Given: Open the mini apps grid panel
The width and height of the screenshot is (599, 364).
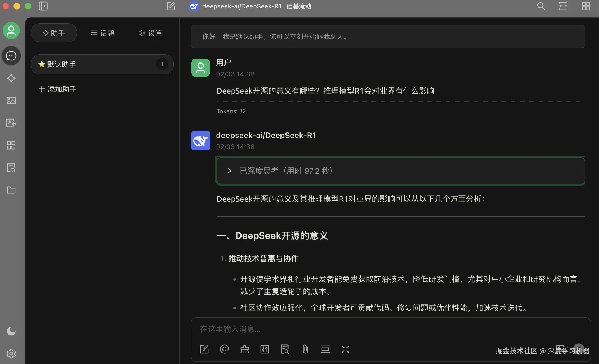Looking at the screenshot, I should (11, 145).
